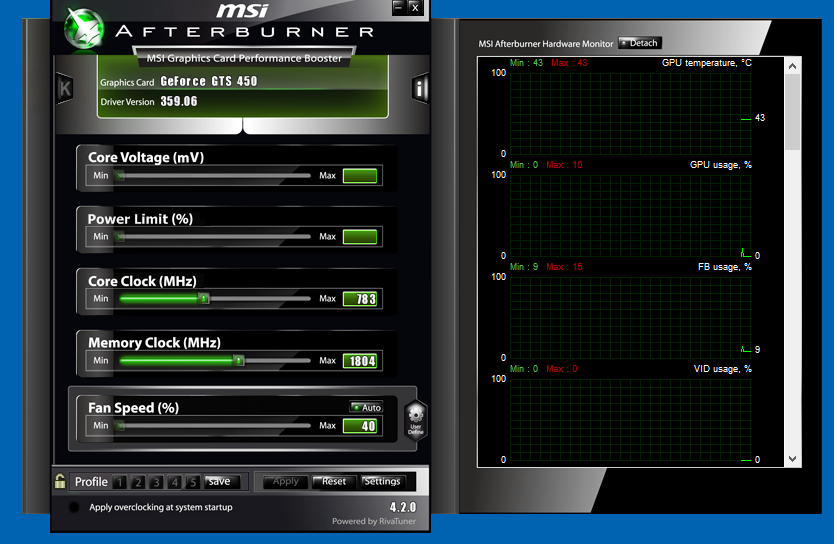
Task: Click the Fan Speed slider track
Action: (214, 425)
